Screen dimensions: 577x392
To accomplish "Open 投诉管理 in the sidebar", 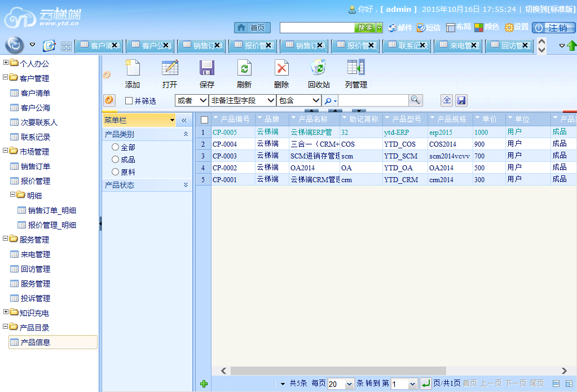I will point(35,298).
